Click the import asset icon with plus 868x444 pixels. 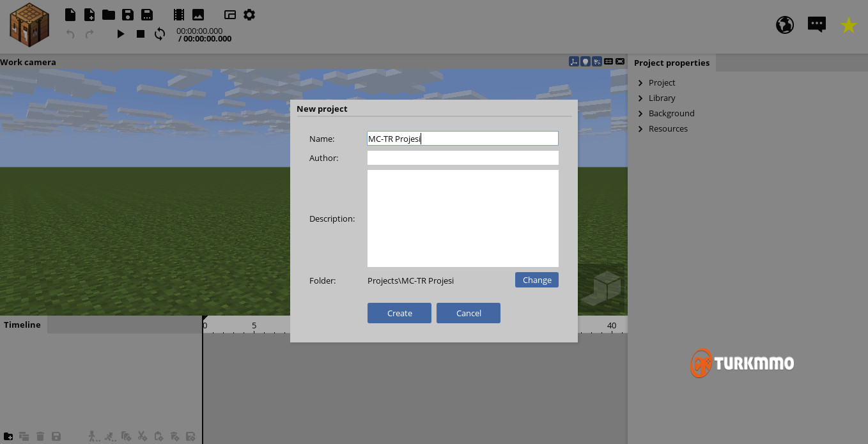89,14
